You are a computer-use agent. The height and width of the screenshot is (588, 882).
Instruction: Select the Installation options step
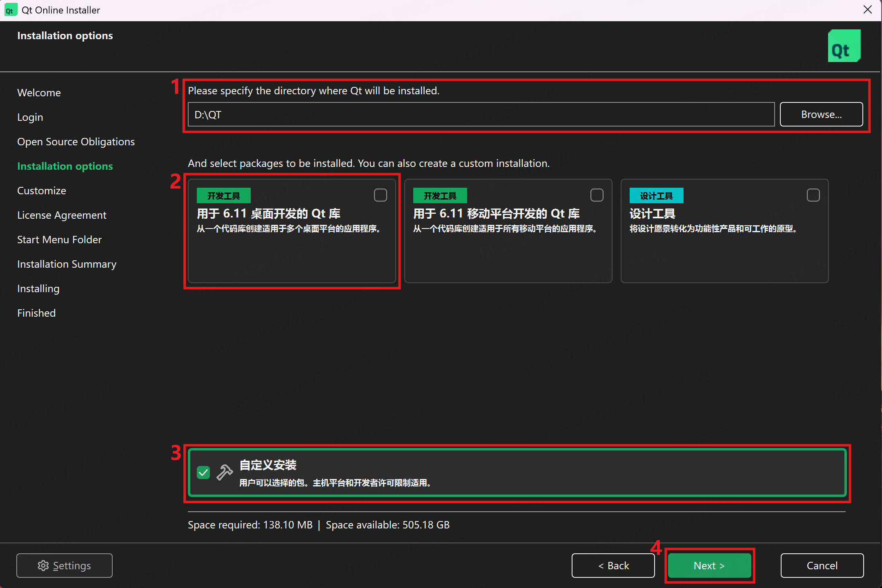pos(65,166)
